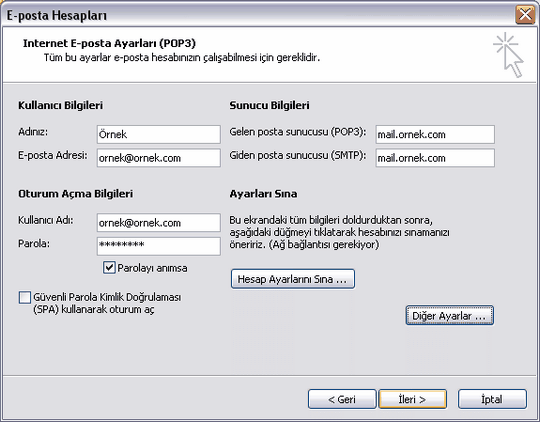Go back with the Geri button
The height and width of the screenshot is (422, 540).
click(342, 399)
